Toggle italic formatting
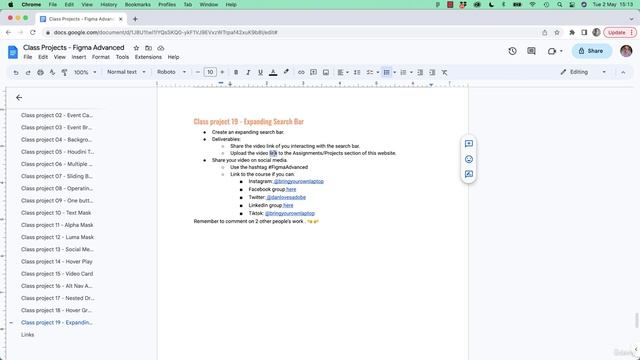Screen dimensions: 640x360 point(248,72)
